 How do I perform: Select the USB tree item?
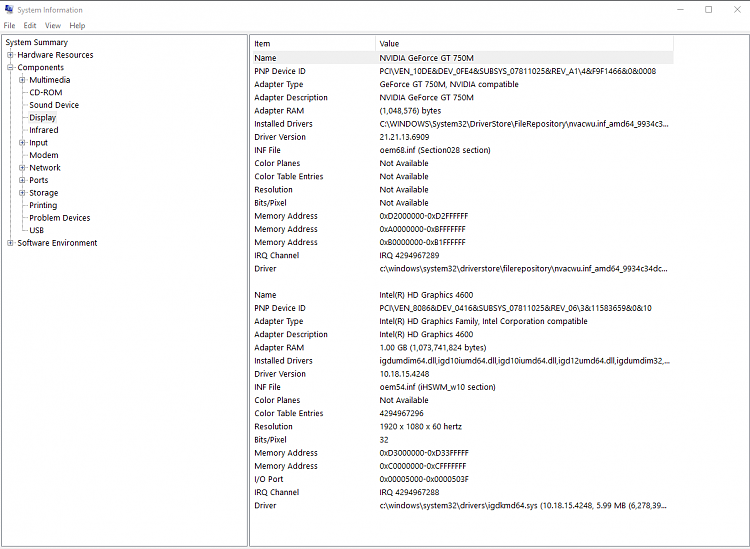[x=36, y=230]
